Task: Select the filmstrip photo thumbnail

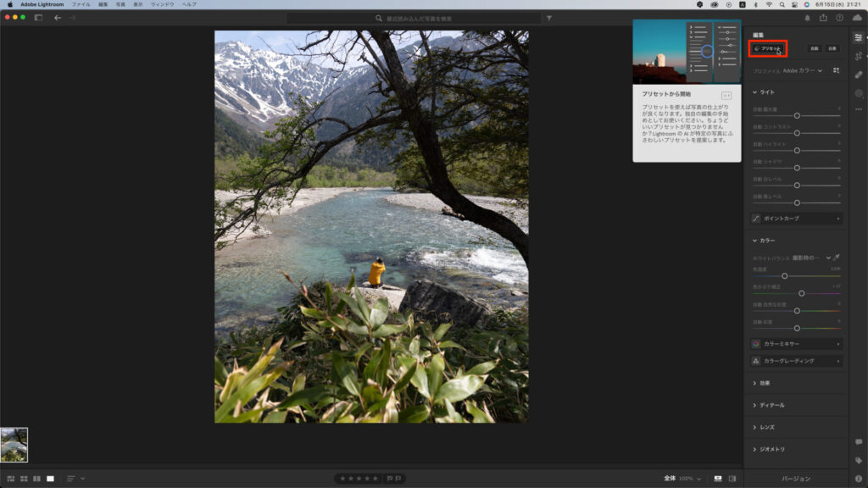Action: (x=14, y=445)
